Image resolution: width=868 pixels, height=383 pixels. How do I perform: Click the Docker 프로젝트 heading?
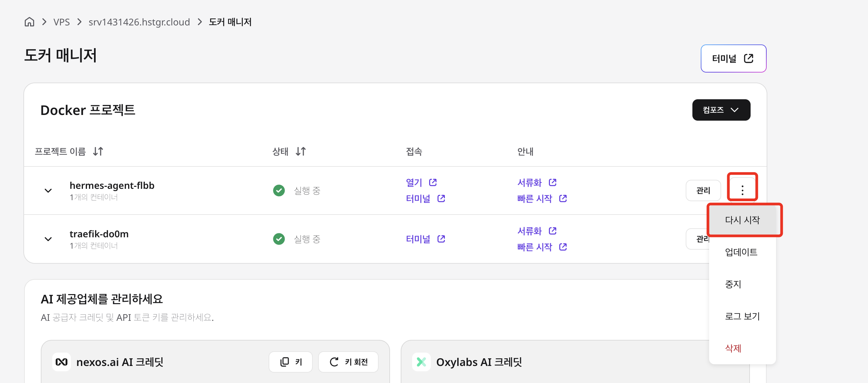point(88,110)
